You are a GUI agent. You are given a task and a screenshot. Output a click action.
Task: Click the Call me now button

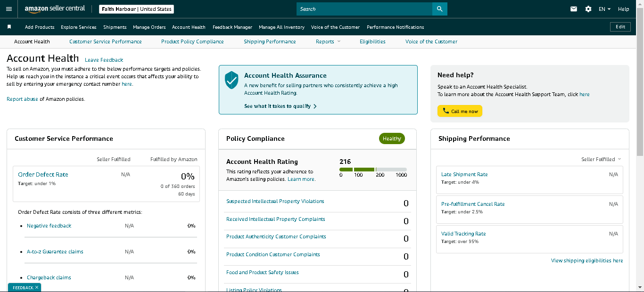click(460, 111)
